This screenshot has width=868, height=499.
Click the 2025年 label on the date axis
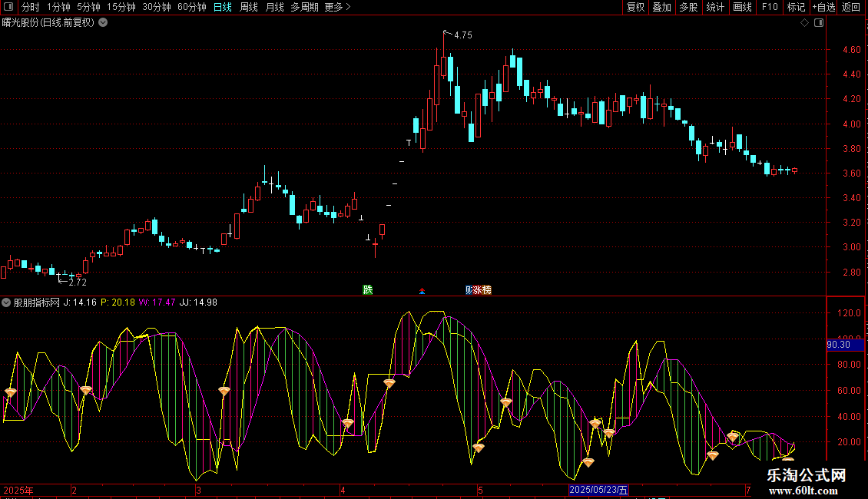[18, 490]
